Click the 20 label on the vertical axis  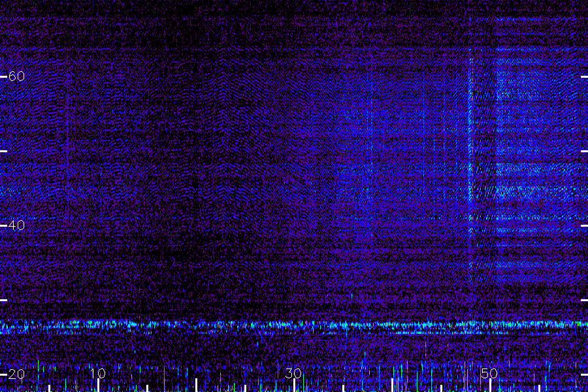pyautogui.click(x=16, y=374)
